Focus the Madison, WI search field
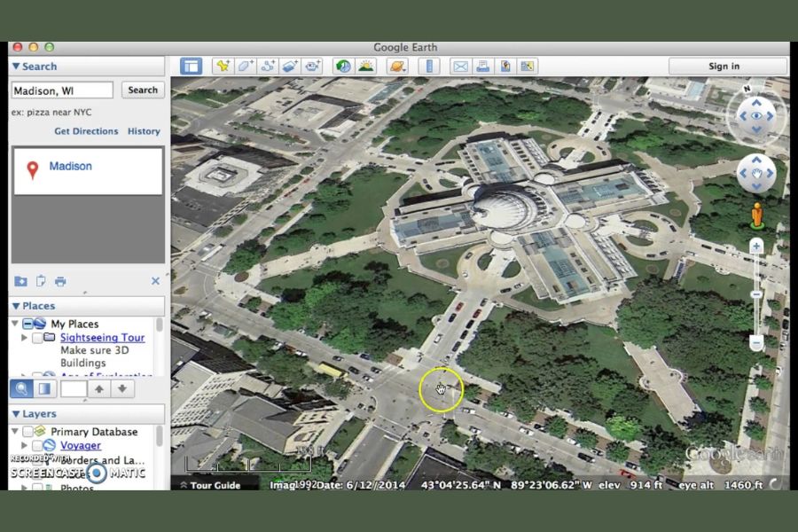Viewport: 798px width, 532px height. pyautogui.click(x=62, y=90)
